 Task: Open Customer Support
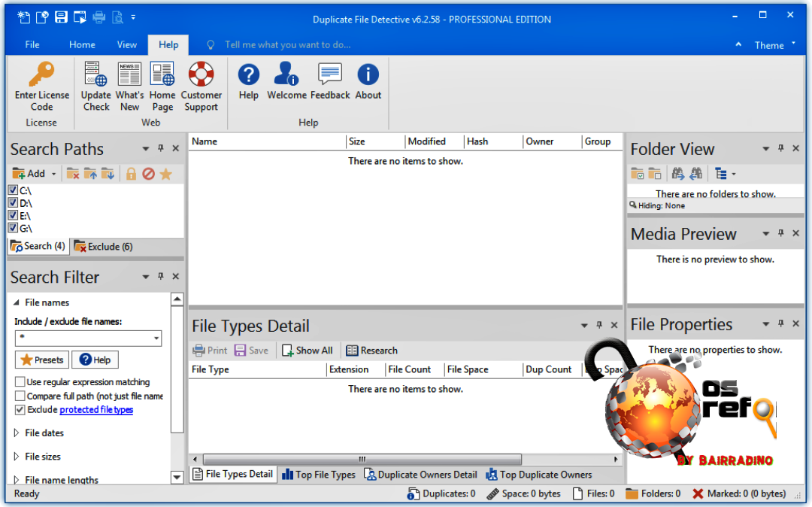(x=201, y=86)
